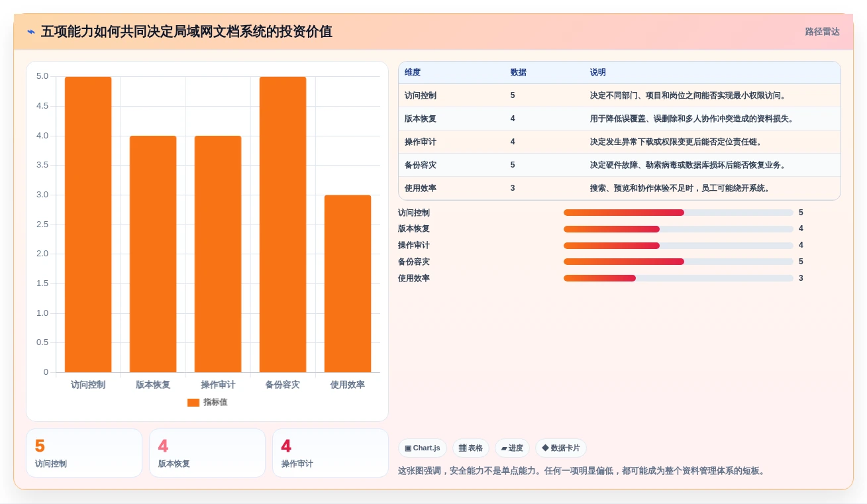Click the 数据卡片 tag chip
Viewport: 867px width, 504px height.
[x=561, y=448]
